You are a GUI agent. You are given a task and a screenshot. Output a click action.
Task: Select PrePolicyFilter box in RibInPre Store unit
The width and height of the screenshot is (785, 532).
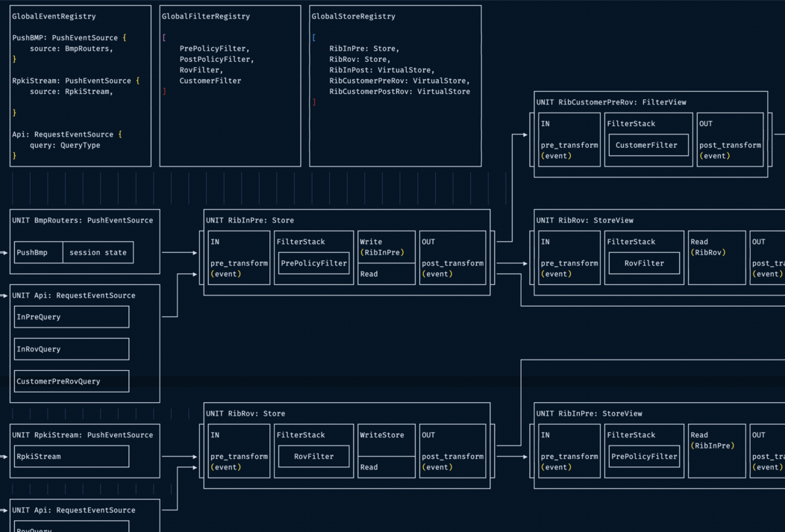click(313, 263)
